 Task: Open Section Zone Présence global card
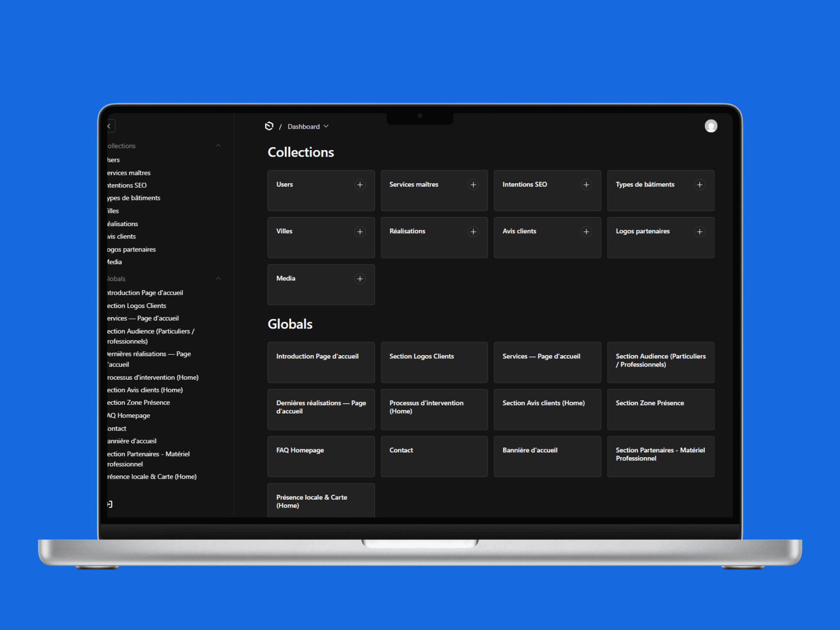tap(661, 409)
